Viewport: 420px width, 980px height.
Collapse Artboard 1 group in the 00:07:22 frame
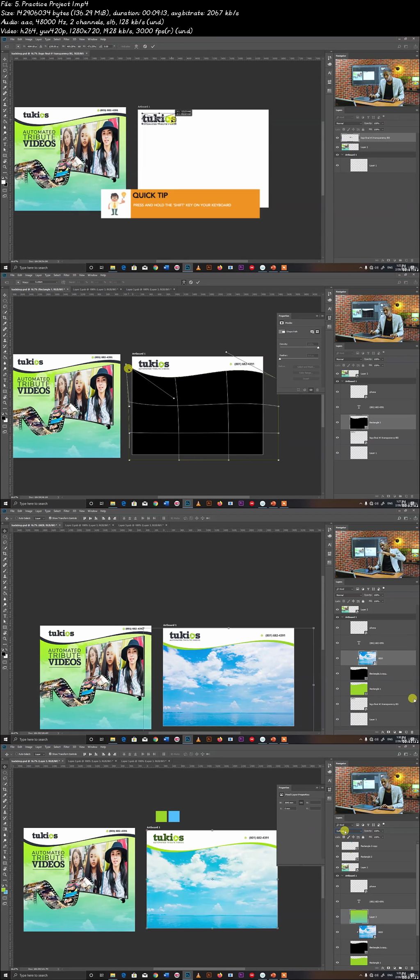point(342,876)
